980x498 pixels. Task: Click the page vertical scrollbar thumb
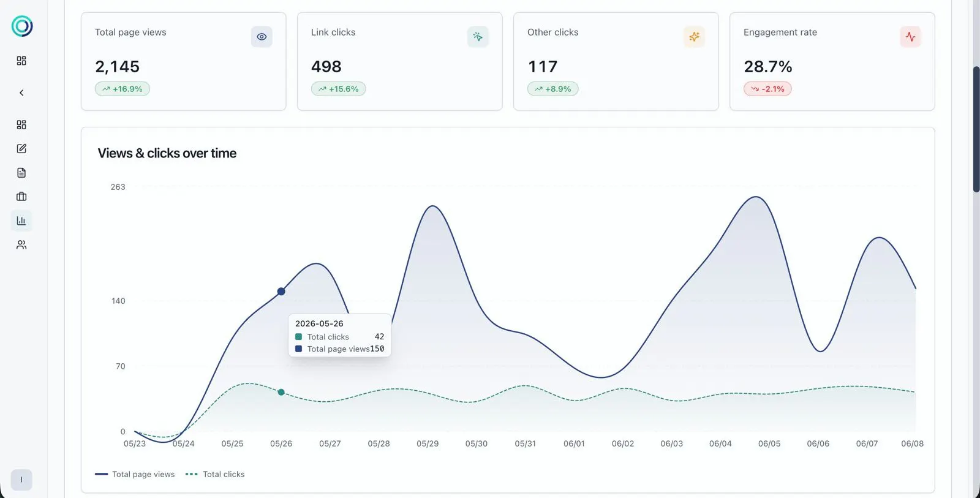tap(976, 129)
